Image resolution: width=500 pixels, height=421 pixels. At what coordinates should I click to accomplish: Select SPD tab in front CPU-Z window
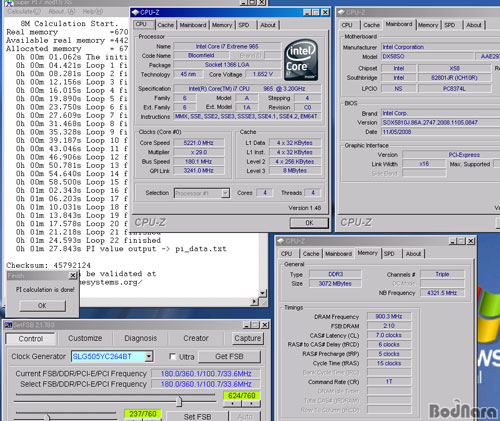coord(244,25)
